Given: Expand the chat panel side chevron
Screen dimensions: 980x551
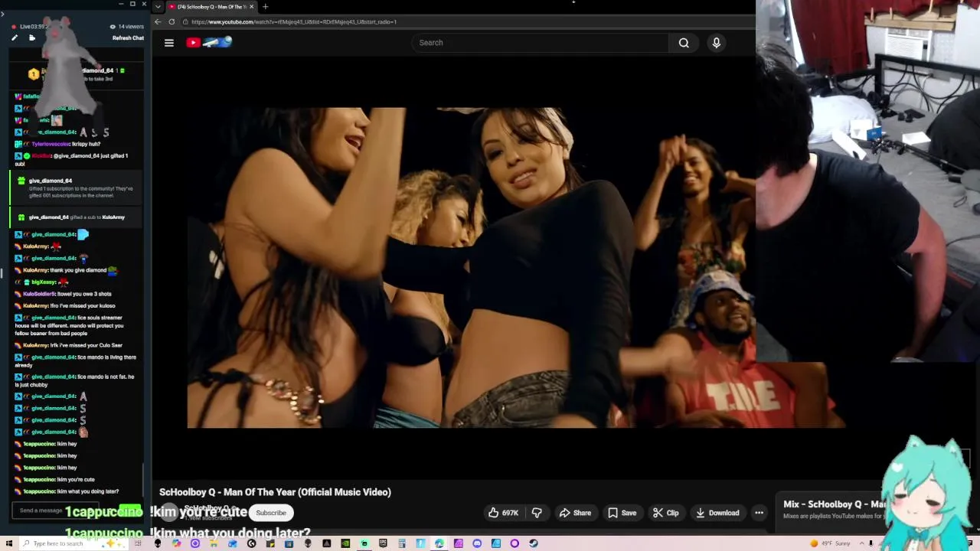Looking at the screenshot, I should click(3, 14).
